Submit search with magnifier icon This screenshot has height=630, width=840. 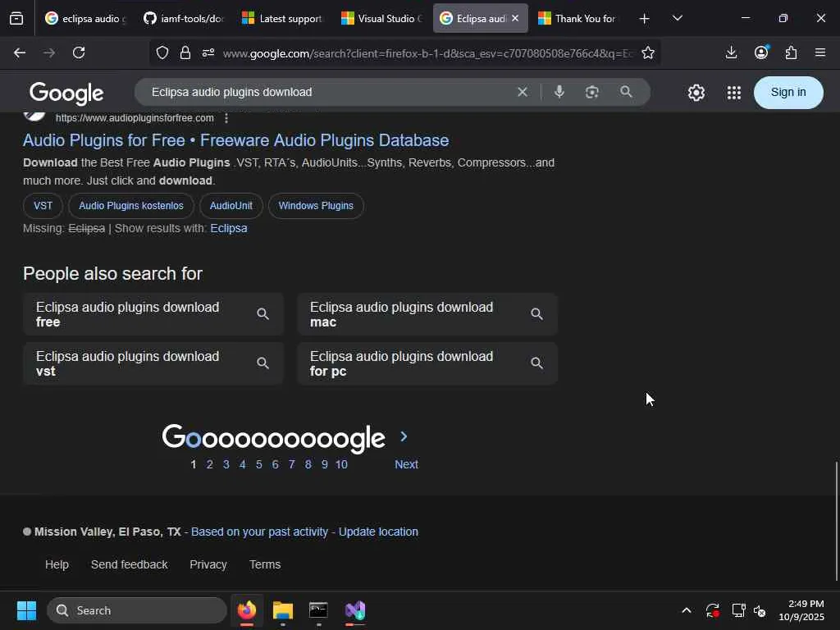click(626, 92)
